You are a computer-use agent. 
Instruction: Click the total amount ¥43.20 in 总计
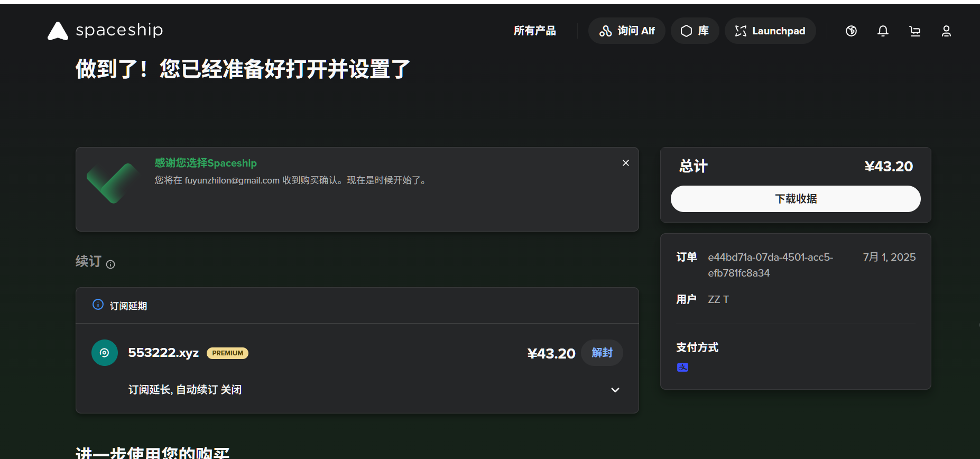[x=889, y=167]
